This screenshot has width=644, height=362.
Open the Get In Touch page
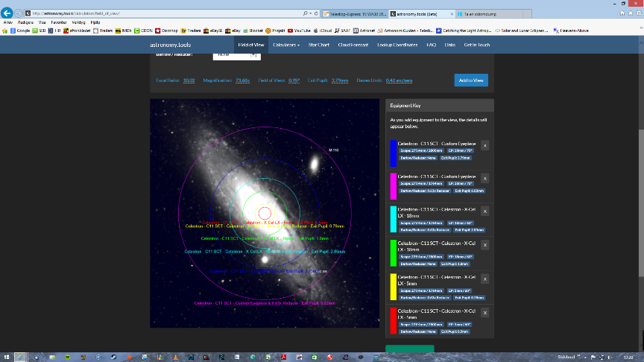pos(476,45)
